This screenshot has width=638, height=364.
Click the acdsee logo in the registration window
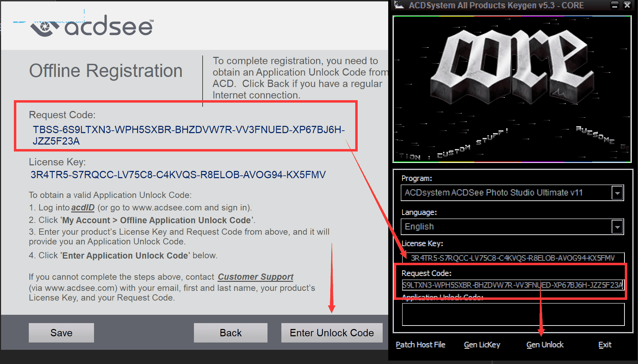point(92,26)
